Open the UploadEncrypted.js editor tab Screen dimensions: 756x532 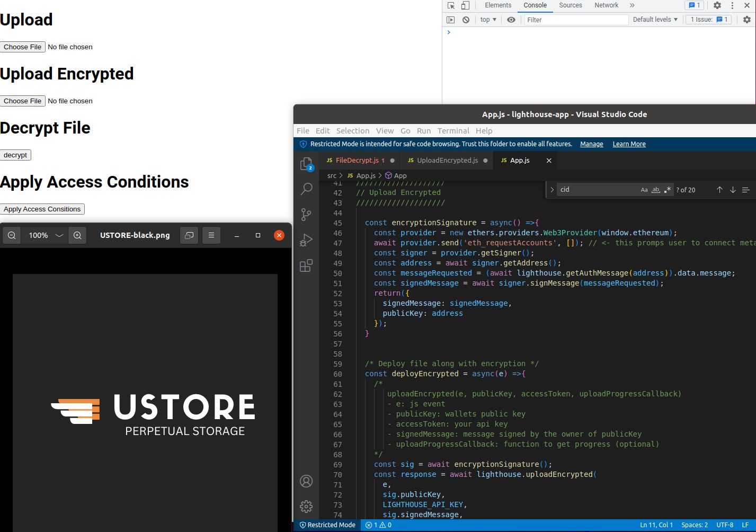[447, 161]
